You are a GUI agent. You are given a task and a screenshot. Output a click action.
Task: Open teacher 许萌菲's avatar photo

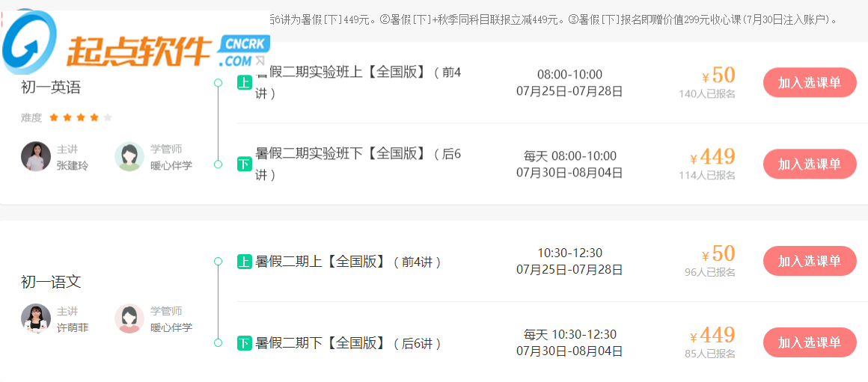tap(36, 318)
